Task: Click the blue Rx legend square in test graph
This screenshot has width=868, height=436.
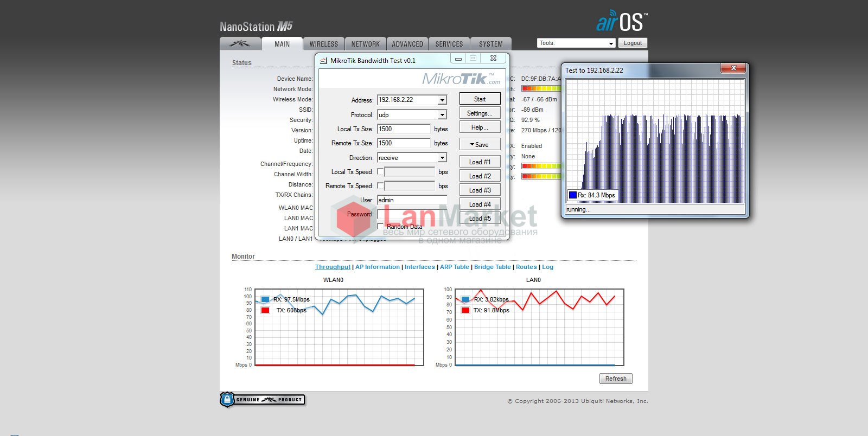Action: [x=572, y=195]
